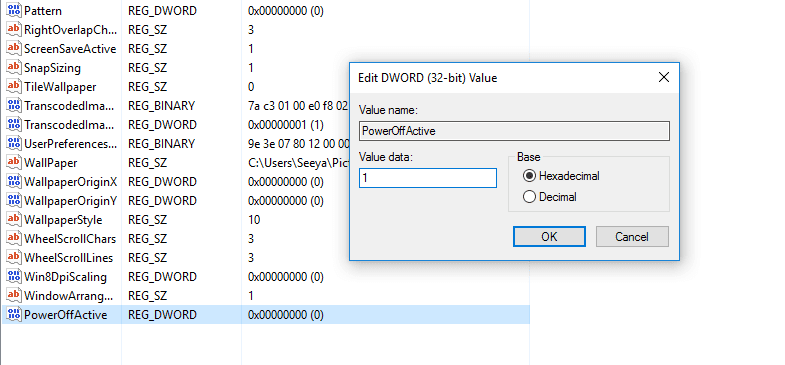Click the UserPreferences data 9e 3e 07 80
The image size is (785, 365).
[x=298, y=144]
